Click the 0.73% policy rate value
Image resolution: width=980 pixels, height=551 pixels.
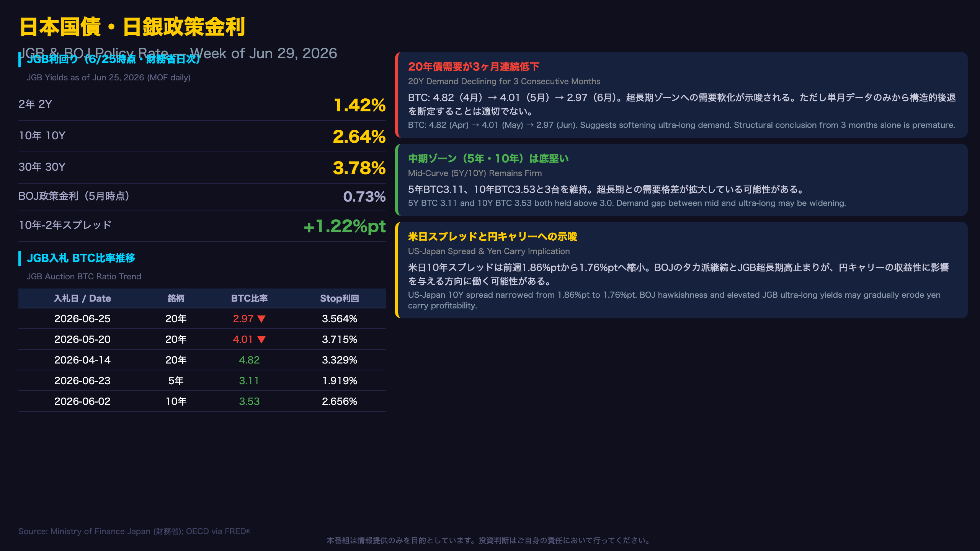pos(364,196)
